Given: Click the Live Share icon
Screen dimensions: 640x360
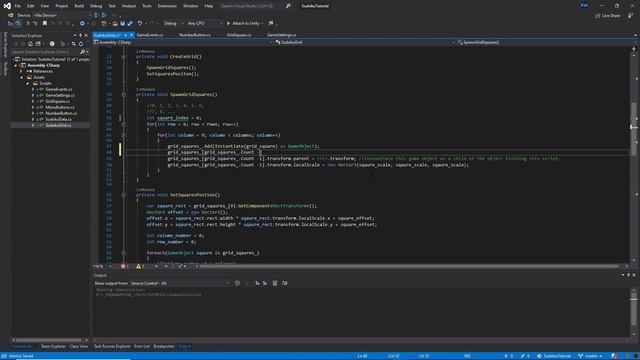Looking at the screenshot, I should (x=598, y=16).
